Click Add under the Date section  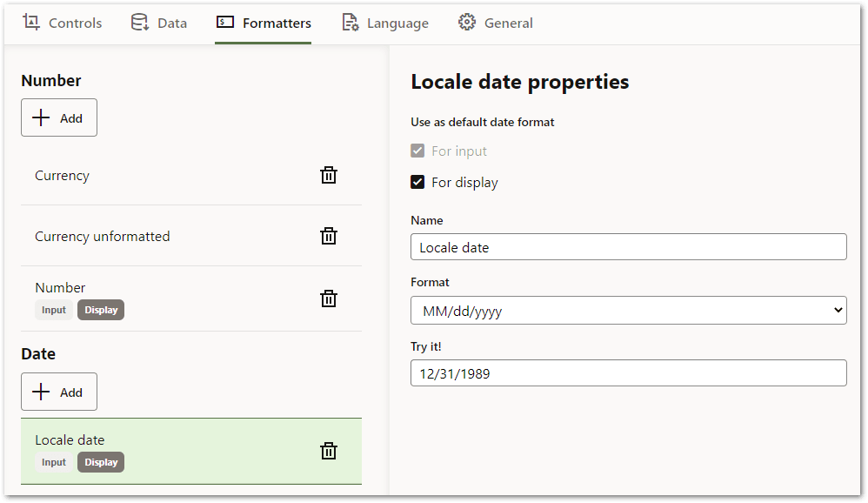[58, 392]
